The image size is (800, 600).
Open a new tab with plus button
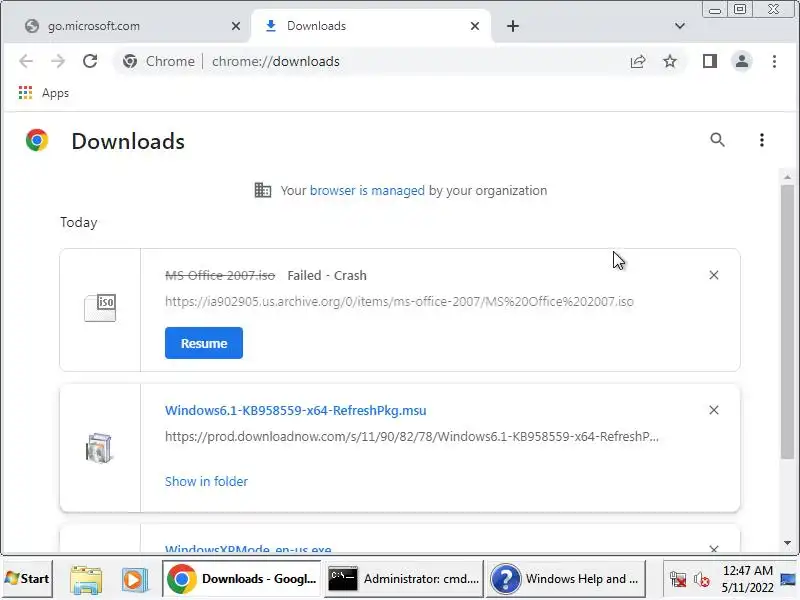(x=513, y=26)
